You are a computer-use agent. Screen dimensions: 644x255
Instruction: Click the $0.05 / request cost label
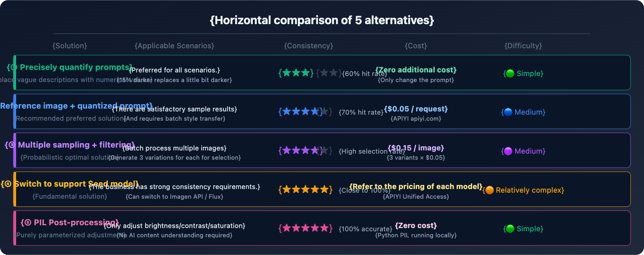pyautogui.click(x=416, y=109)
